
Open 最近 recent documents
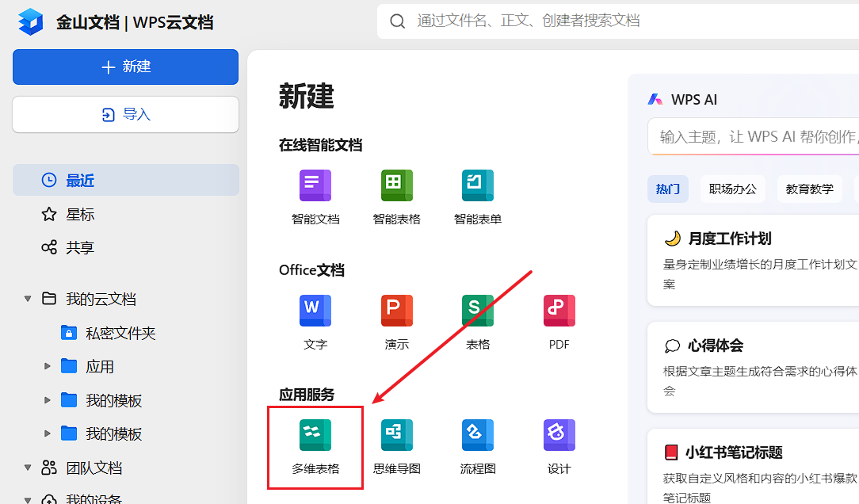pos(125,180)
